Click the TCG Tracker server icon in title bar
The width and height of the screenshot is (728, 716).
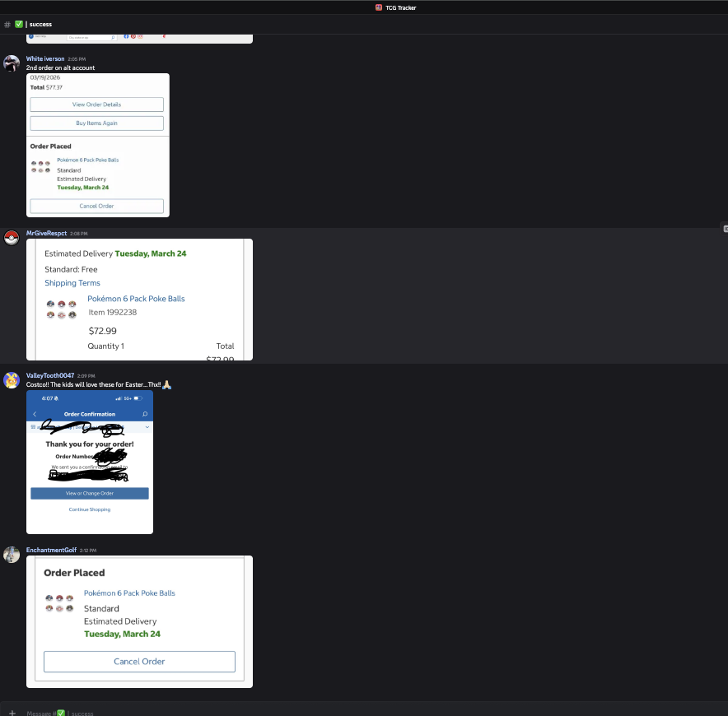click(378, 7)
